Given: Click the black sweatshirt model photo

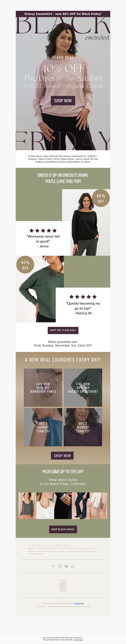Looking at the screenshot, I should click(x=86, y=222).
